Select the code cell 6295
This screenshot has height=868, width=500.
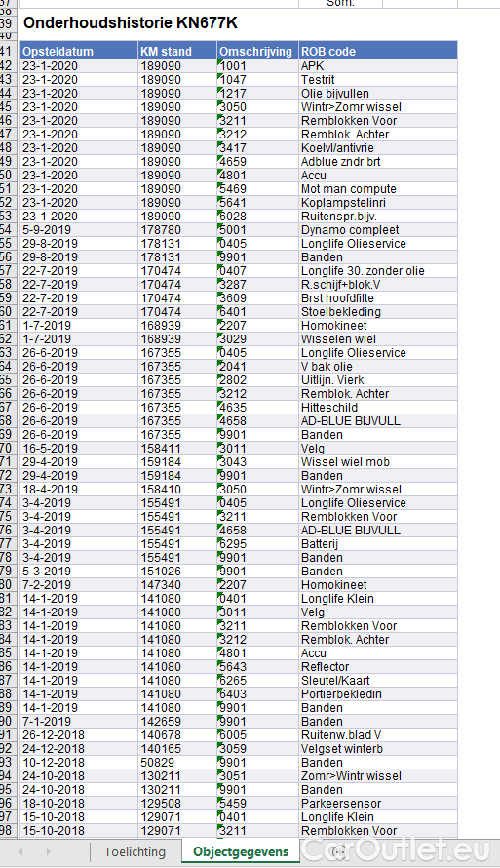[257, 543]
